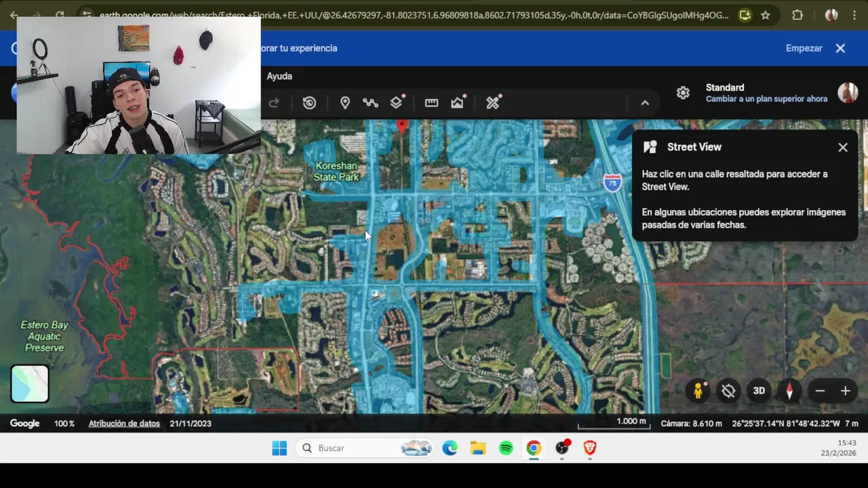The width and height of the screenshot is (868, 488).
Task: Click the Cámara: 8.610 m readout
Action: coord(692,424)
